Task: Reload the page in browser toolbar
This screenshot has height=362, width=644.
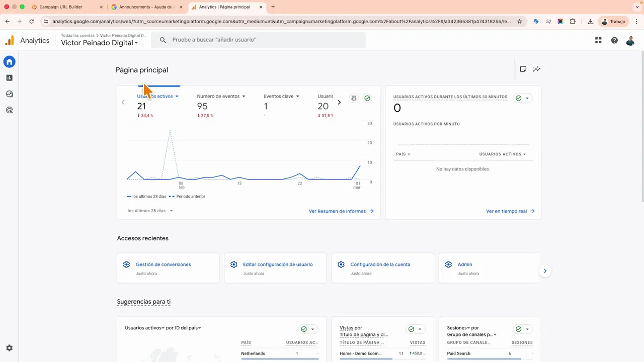Action: pyautogui.click(x=32, y=22)
